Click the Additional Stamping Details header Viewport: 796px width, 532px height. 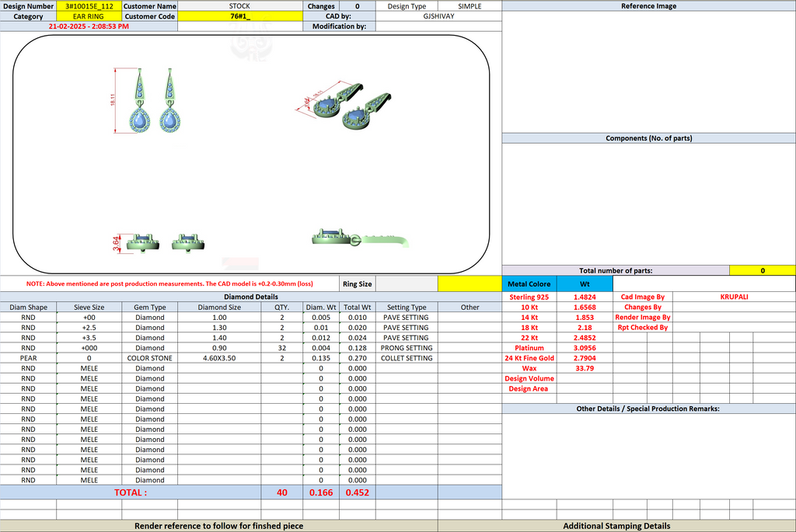pyautogui.click(x=616, y=526)
